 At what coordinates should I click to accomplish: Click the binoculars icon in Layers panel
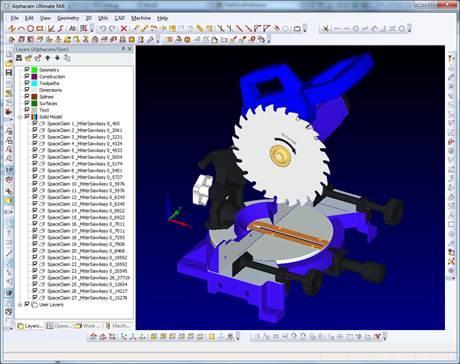(19, 58)
